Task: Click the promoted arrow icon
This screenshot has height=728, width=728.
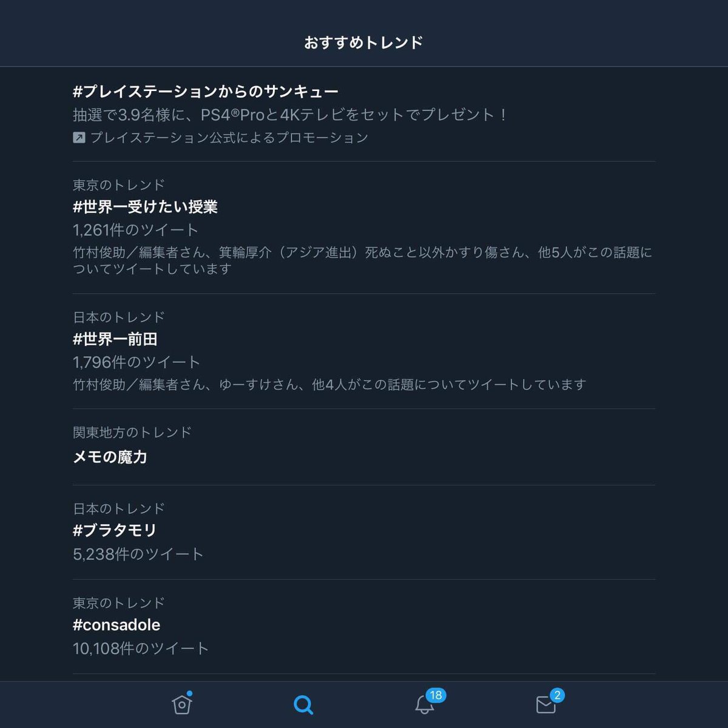Action: (79, 138)
